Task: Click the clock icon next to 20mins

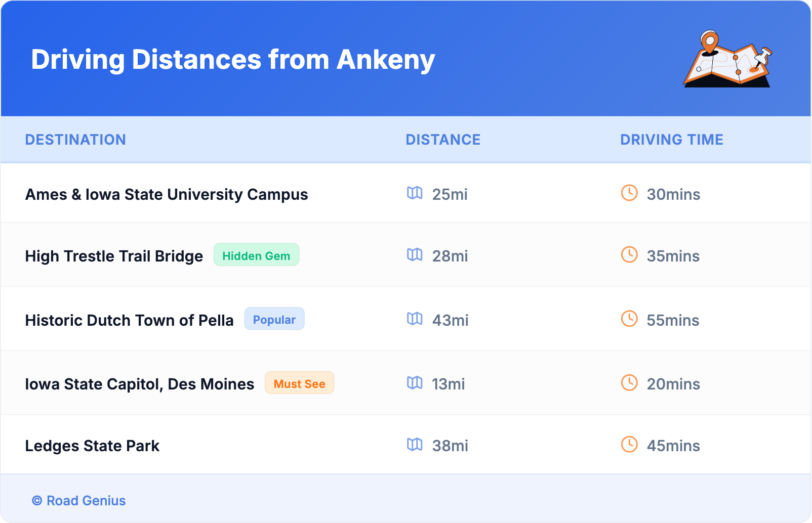Action: pos(629,382)
